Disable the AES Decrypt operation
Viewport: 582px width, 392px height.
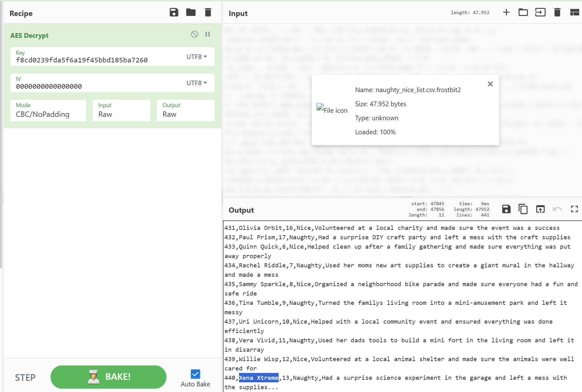[x=194, y=34]
